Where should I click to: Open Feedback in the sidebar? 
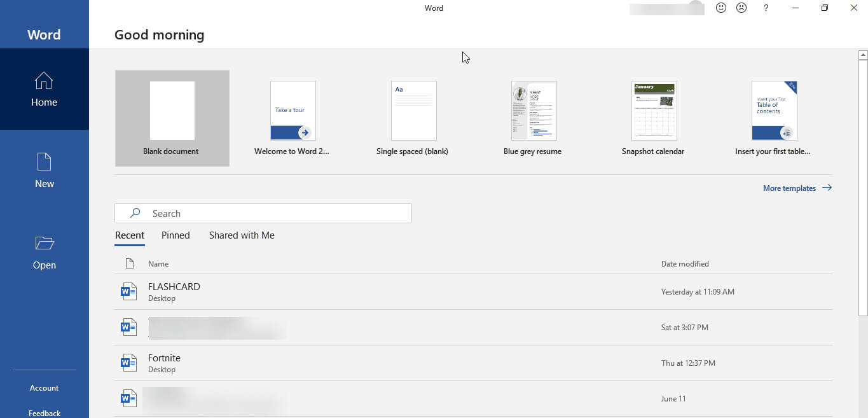pyautogui.click(x=45, y=413)
